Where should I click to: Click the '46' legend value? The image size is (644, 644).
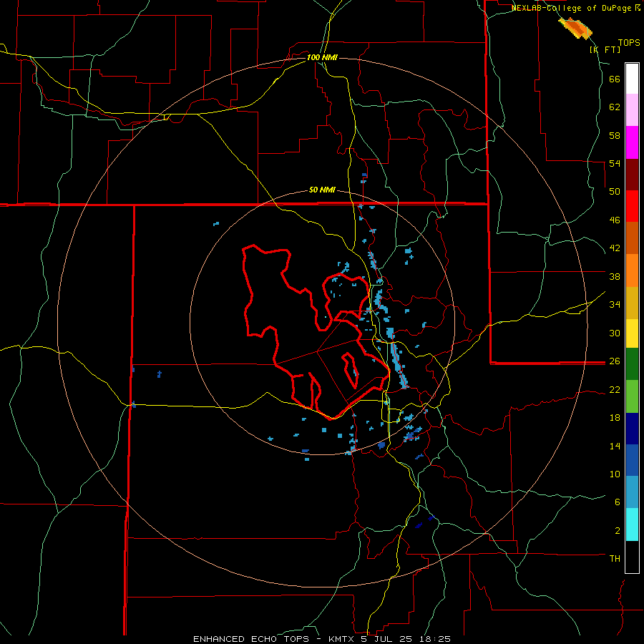pos(615,220)
